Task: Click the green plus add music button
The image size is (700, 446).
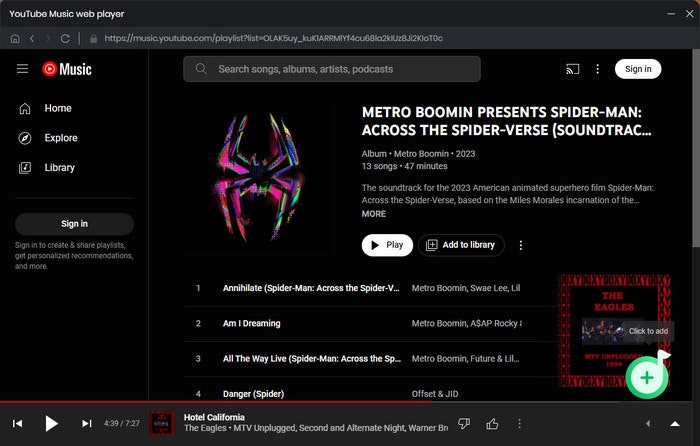Action: (x=647, y=378)
